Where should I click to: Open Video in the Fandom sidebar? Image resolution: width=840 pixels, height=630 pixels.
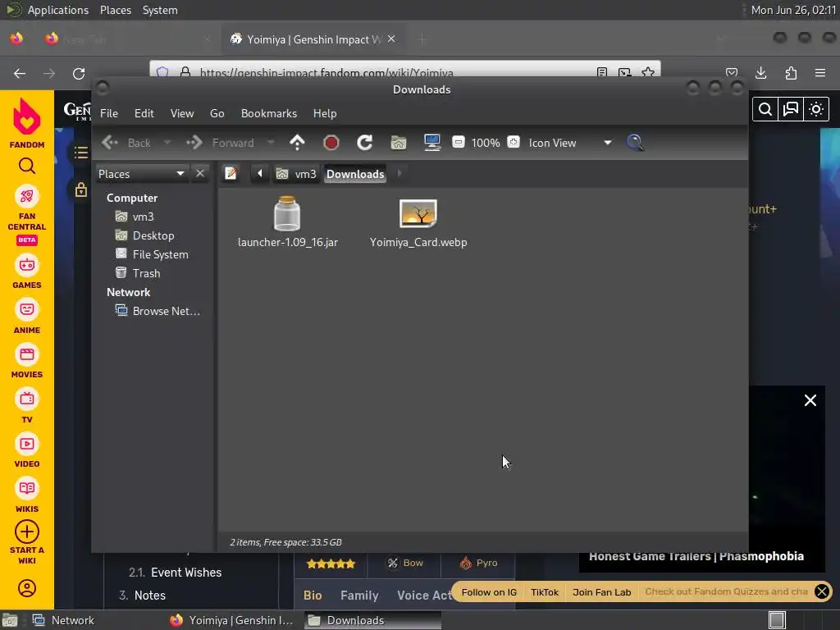click(27, 451)
